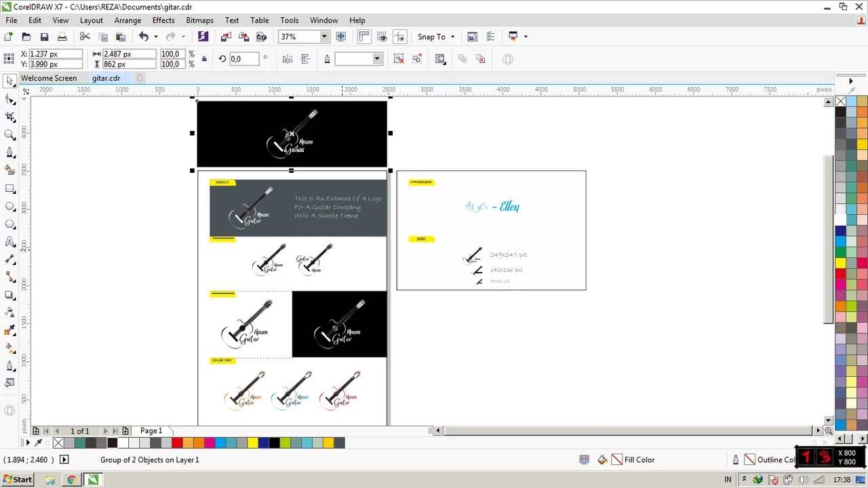Select the Interactive Fill tool
Screen dimensions: 868x488
(9, 348)
